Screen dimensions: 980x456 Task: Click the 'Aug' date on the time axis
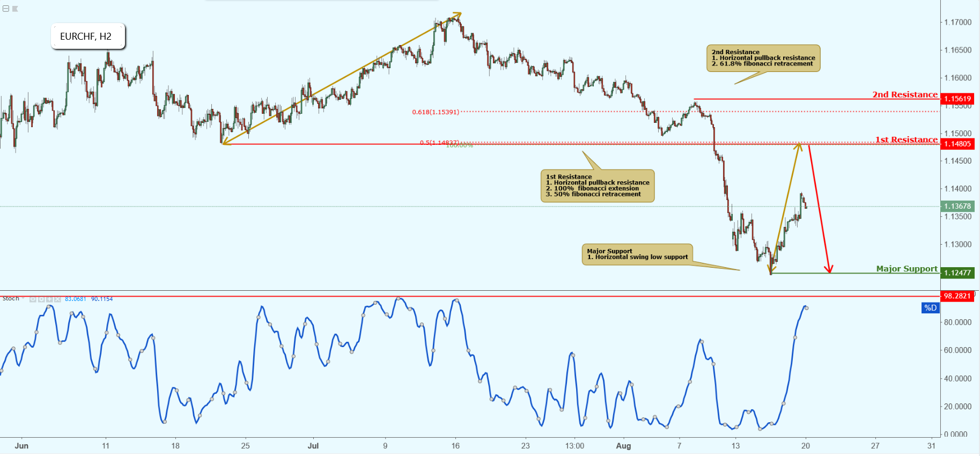pos(623,446)
